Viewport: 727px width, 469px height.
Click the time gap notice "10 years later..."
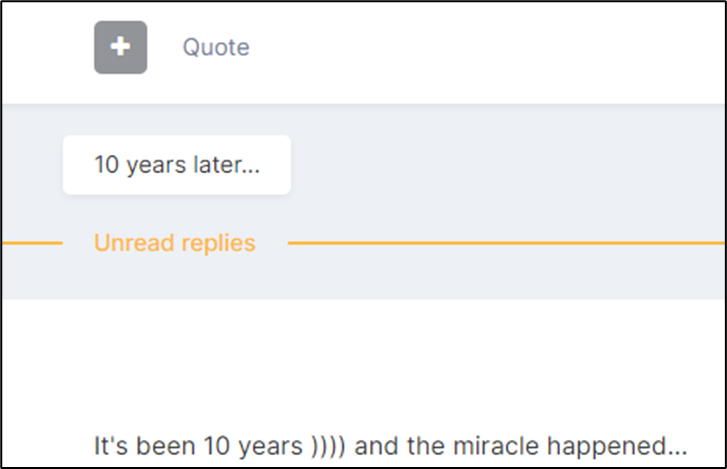177,165
